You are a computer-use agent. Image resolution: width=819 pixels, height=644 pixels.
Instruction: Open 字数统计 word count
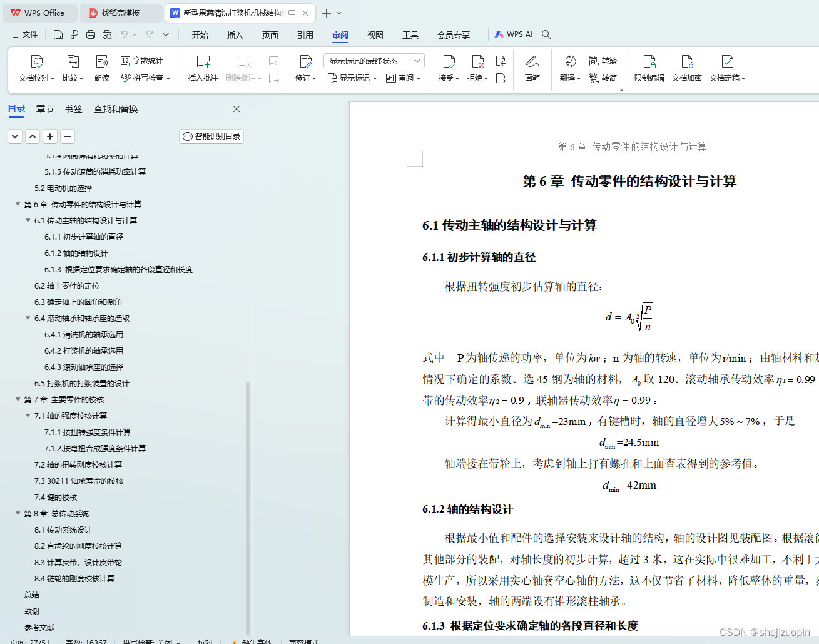[x=142, y=61]
